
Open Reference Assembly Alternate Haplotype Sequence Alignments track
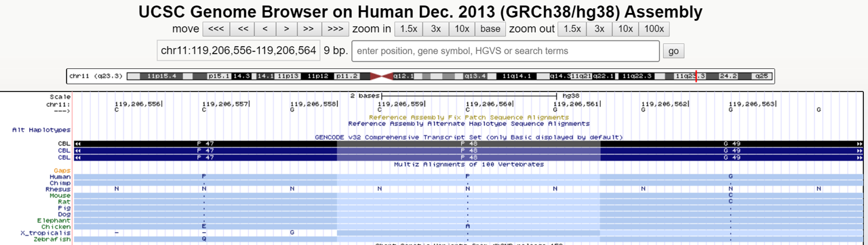point(469,123)
